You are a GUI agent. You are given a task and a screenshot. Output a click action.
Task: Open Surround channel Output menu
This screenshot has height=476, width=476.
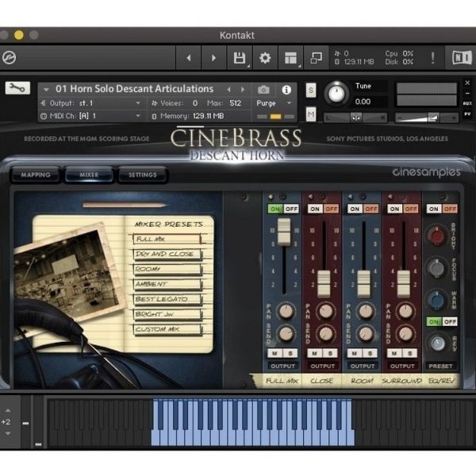point(402,366)
